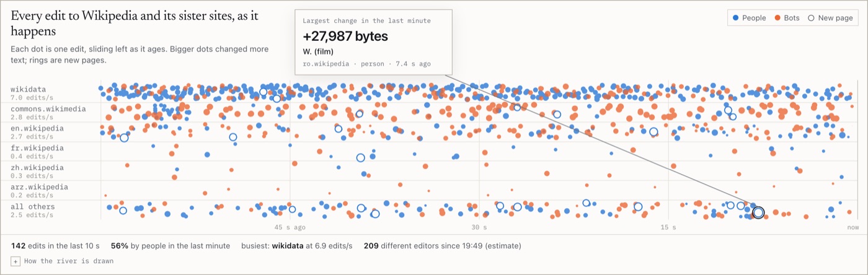Toggle the New page legend entry
Screen dimensions: 868x275
tap(830, 18)
